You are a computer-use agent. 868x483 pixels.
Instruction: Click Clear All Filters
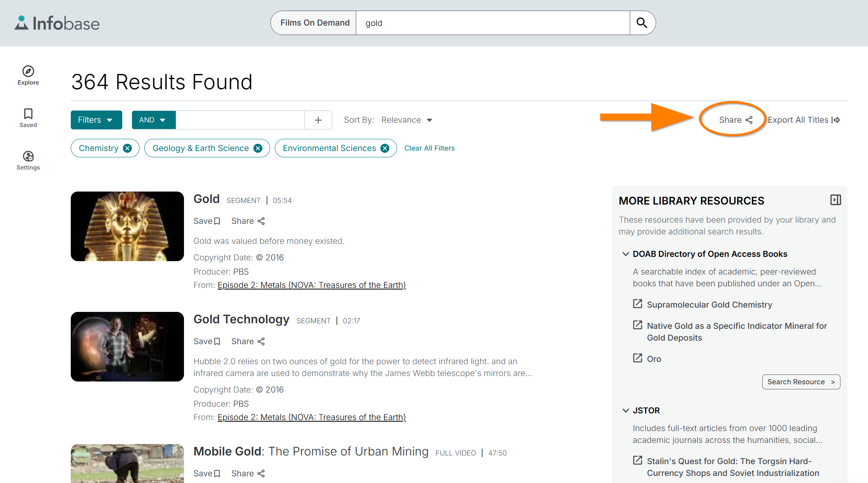(429, 148)
